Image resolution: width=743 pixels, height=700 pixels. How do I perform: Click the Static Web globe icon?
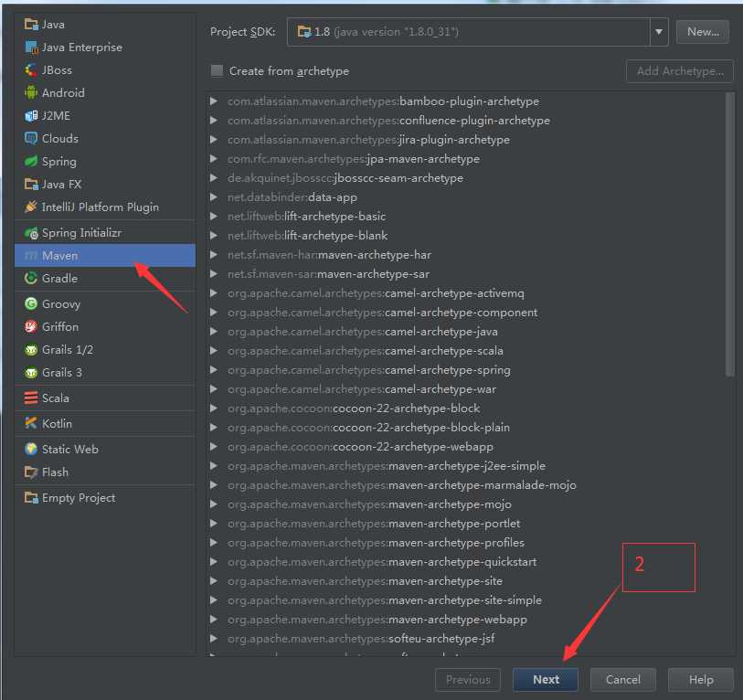tap(31, 449)
